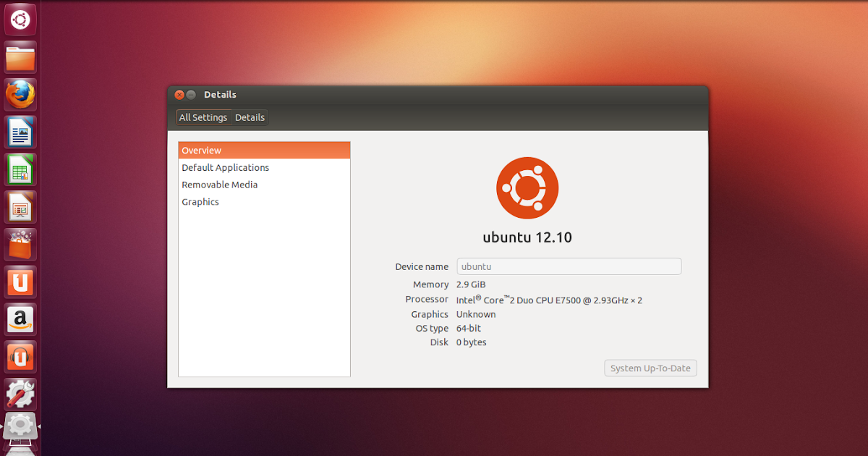Launch LibreOffice Impress presentation
The width and height of the screenshot is (868, 456).
pyautogui.click(x=20, y=208)
